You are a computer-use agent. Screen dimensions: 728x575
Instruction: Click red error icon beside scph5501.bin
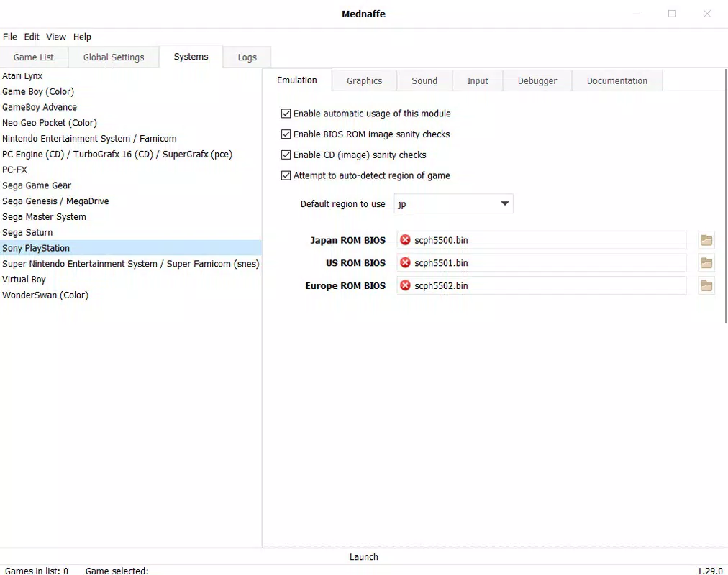(x=405, y=262)
